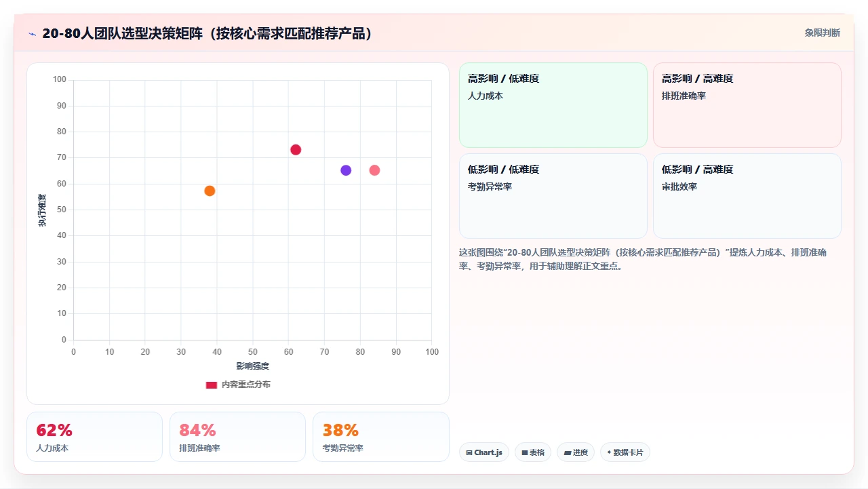Click the page title 20-80人团队选型决策矩阵

click(208, 34)
